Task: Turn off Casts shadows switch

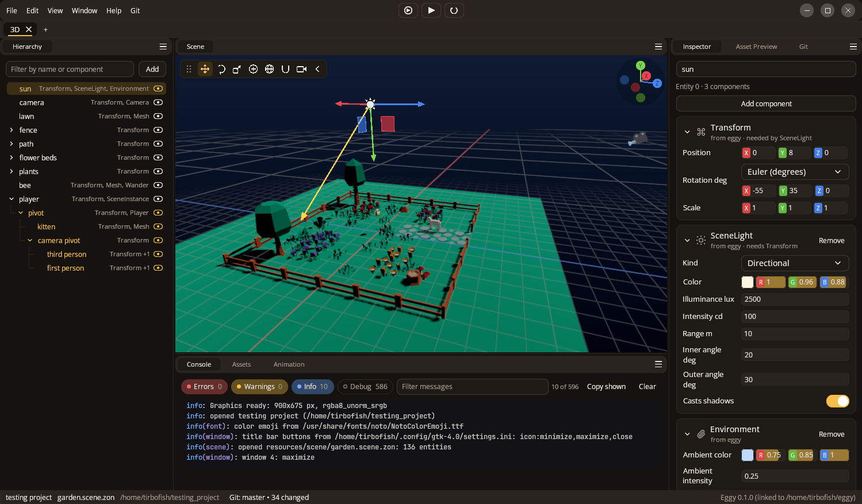Action: 838,401
